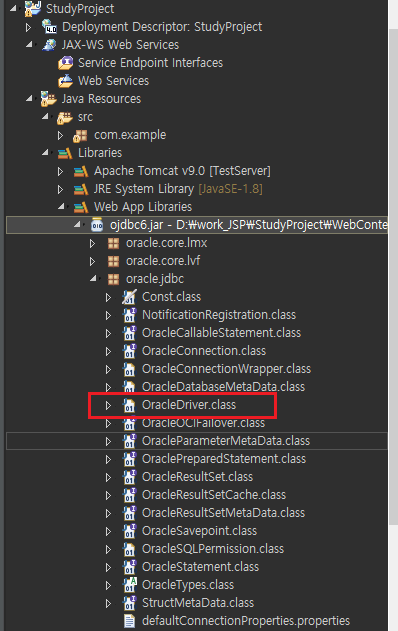Expand Apache Tomcat v9.0 library
The image size is (398, 631).
coord(60,172)
